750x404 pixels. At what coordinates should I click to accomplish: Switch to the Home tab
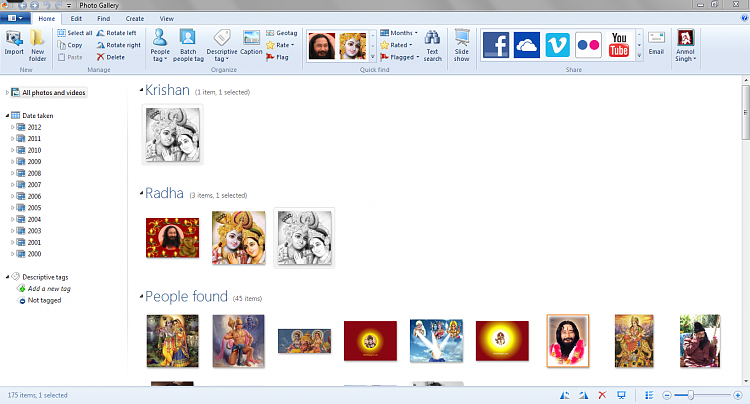click(47, 19)
